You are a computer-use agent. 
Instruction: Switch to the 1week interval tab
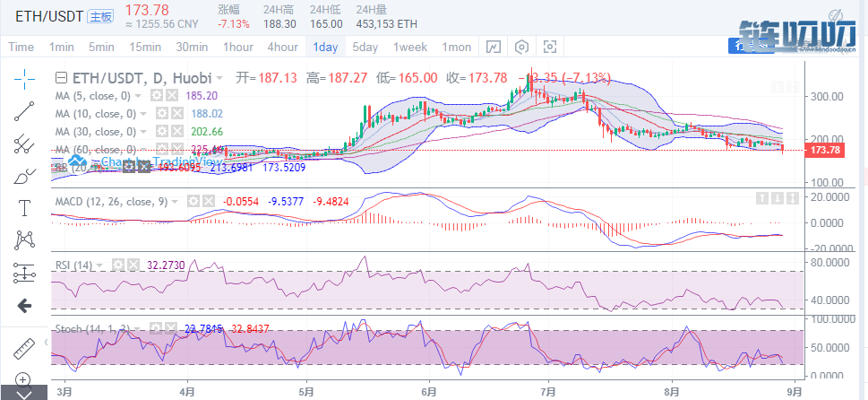410,48
